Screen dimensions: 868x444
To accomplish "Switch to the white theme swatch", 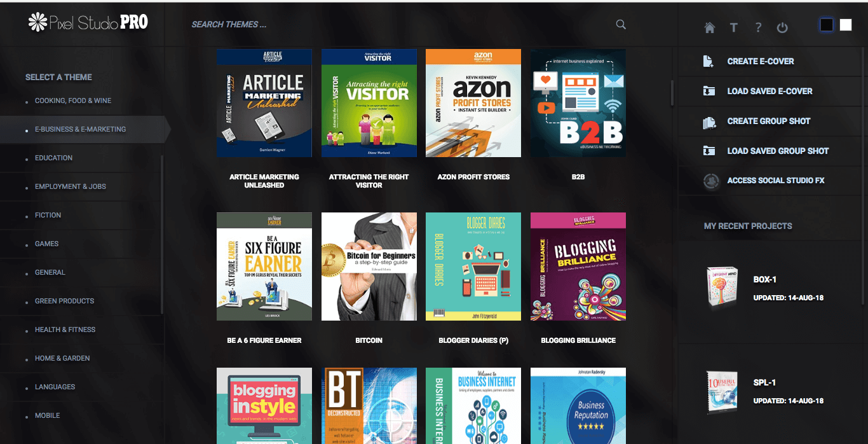I will click(846, 25).
